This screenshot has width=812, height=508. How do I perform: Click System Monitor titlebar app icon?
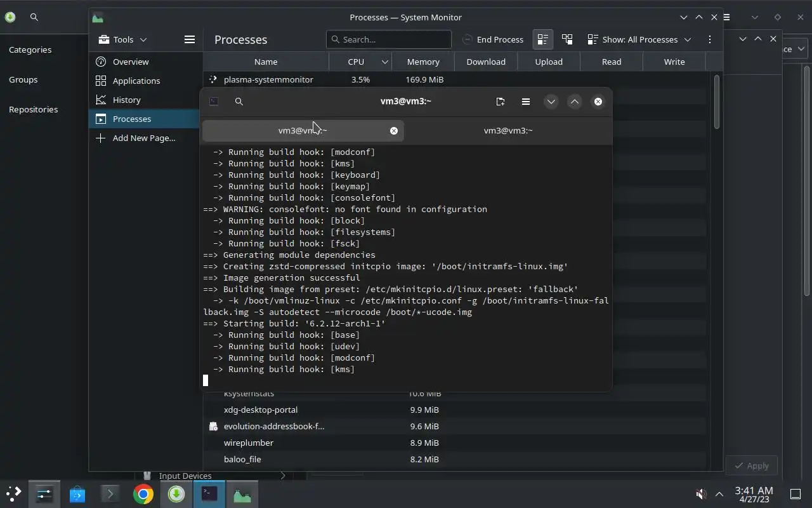tap(98, 17)
